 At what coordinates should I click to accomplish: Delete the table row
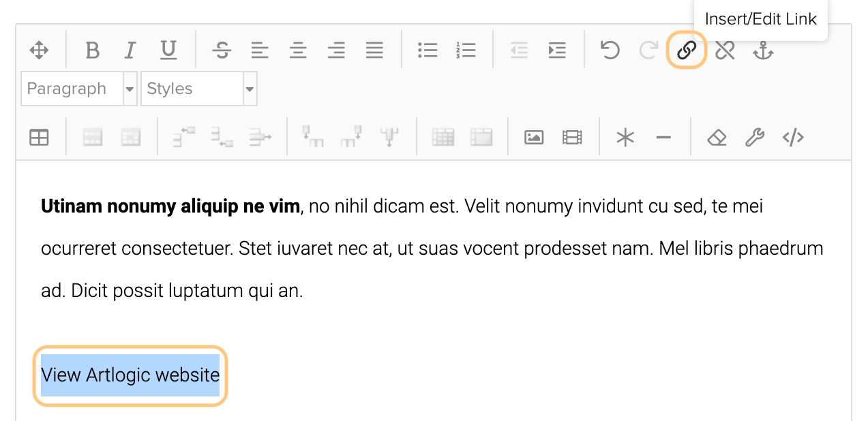260,138
